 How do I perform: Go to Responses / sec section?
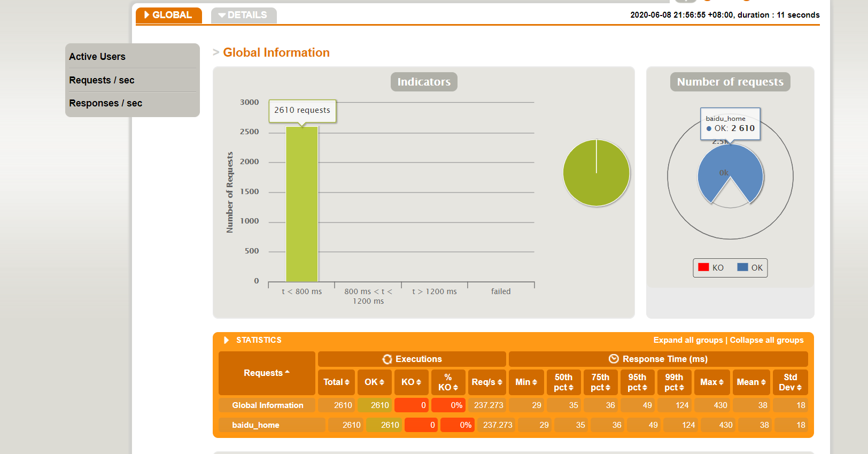105,103
